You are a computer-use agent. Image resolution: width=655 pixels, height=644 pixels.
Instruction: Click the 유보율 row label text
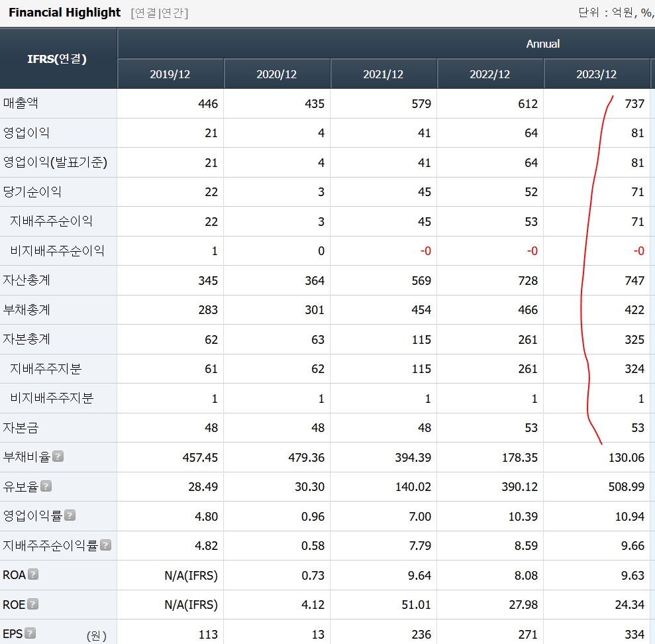[21, 486]
